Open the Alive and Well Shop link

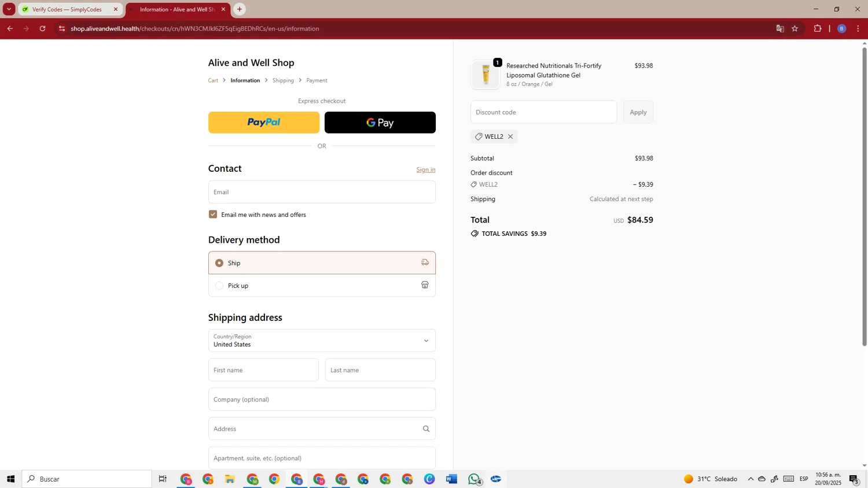(251, 62)
